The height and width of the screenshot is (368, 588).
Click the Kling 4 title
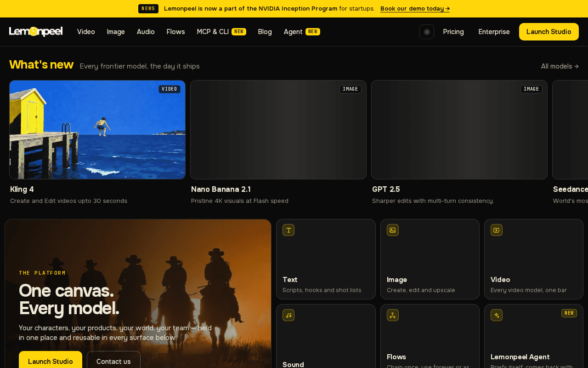22,189
